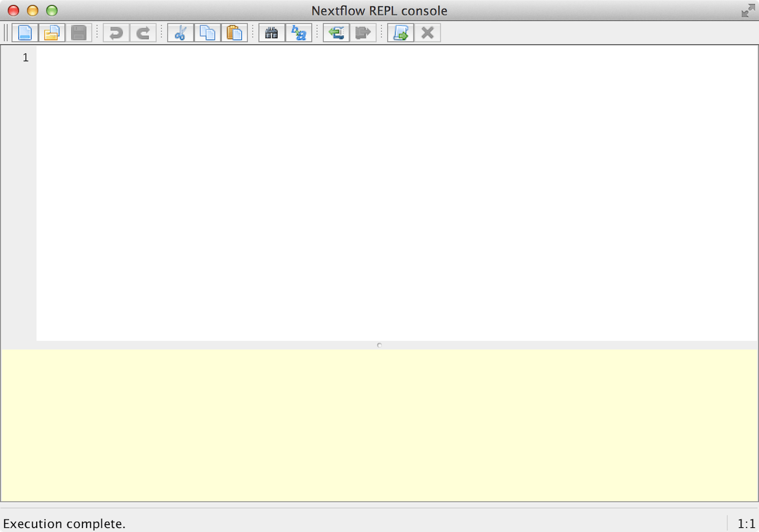Run the Nextflow script

click(336, 33)
